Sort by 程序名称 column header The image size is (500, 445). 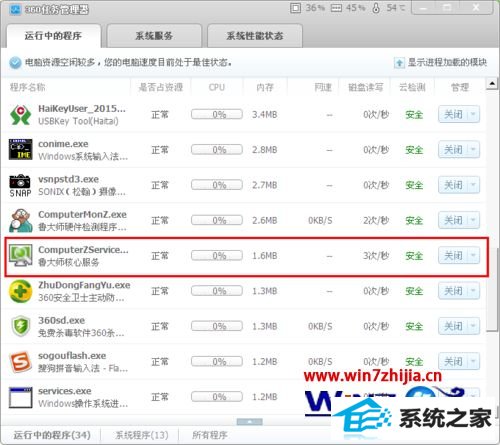tap(28, 87)
